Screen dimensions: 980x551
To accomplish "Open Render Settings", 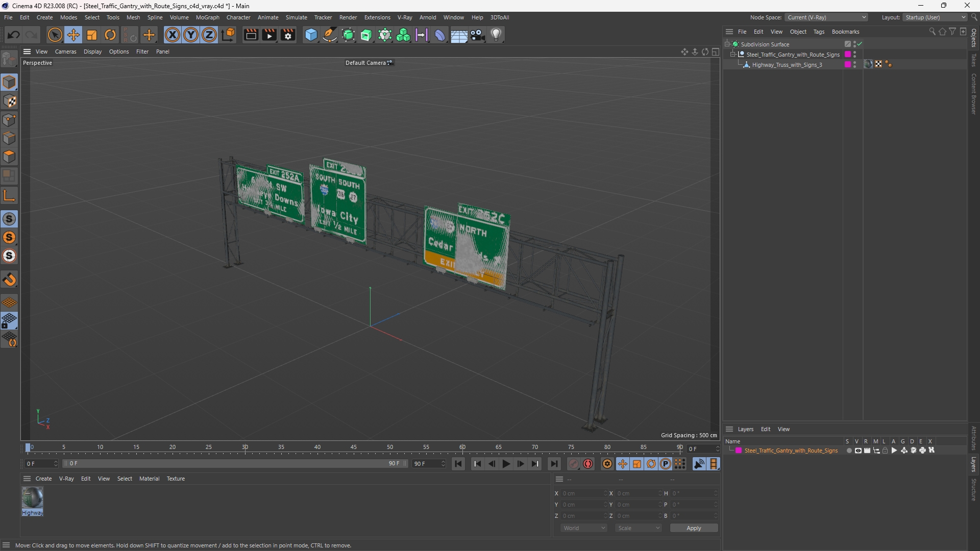I will tap(288, 35).
